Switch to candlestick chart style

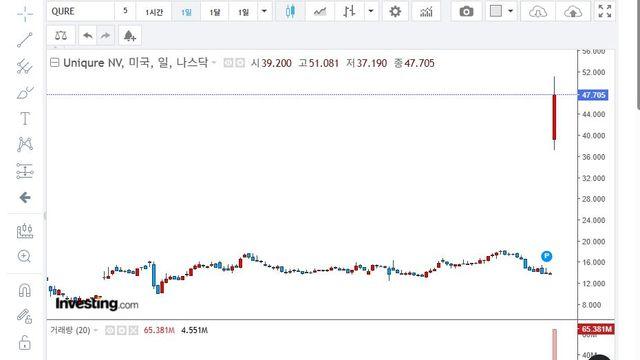point(290,11)
